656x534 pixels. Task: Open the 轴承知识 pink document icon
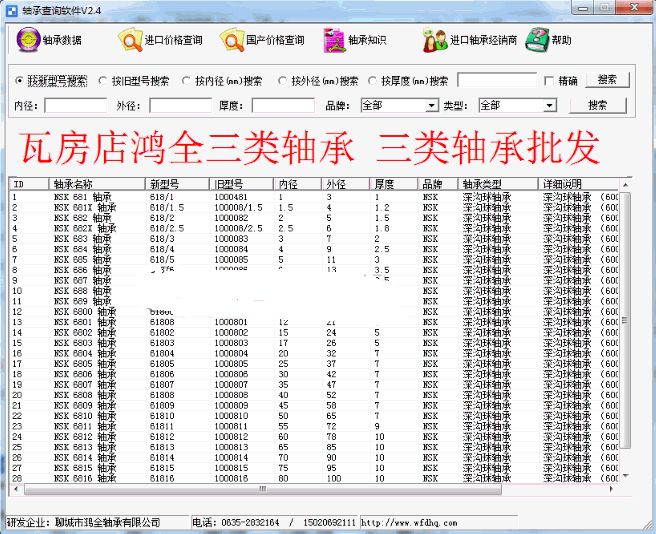point(334,40)
